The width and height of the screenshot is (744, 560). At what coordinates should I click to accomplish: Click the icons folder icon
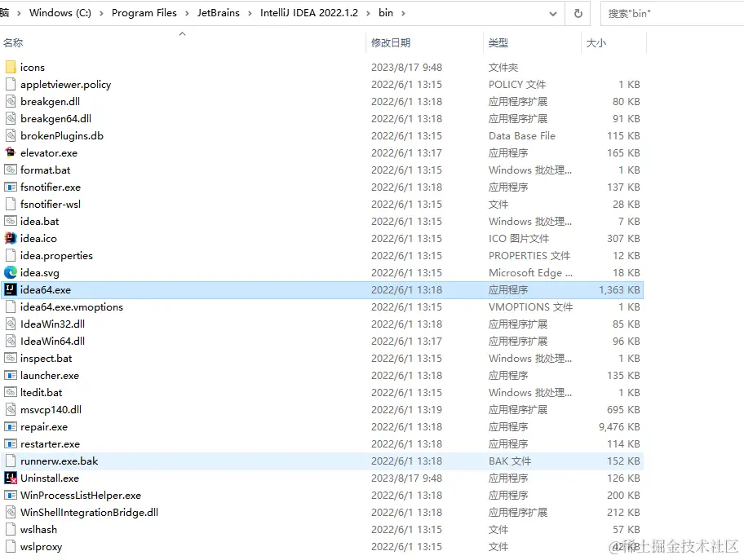click(x=11, y=67)
